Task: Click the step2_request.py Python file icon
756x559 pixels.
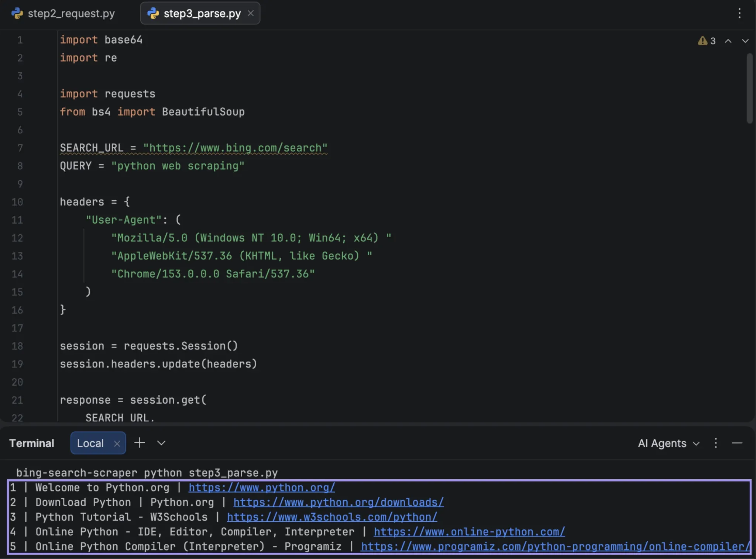Action: 17,13
